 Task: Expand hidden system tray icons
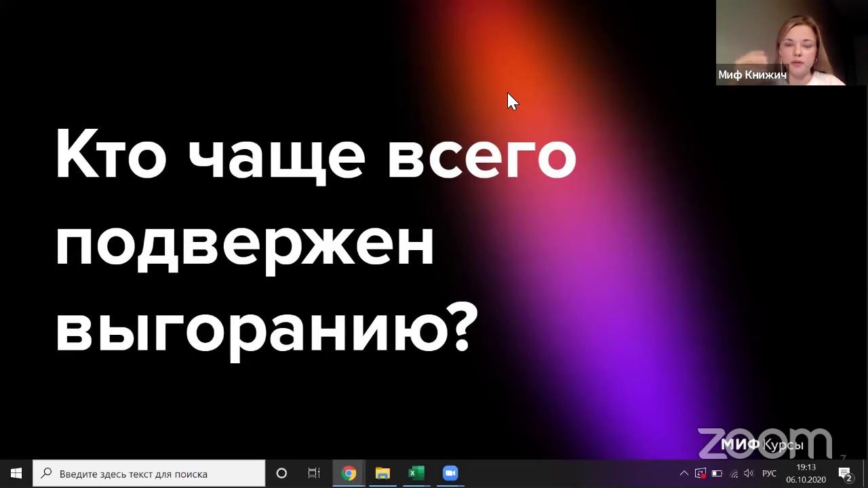click(684, 473)
